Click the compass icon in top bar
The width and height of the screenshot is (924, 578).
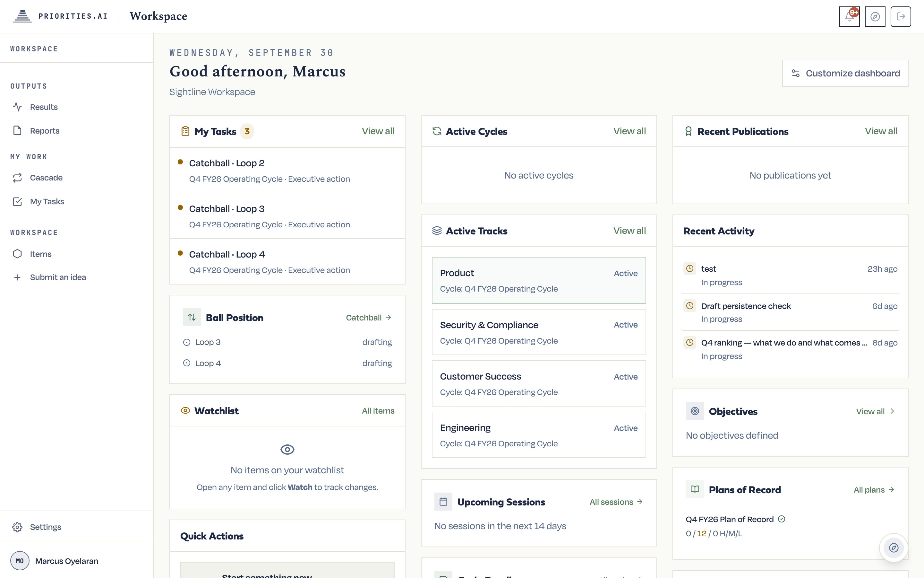pyautogui.click(x=875, y=16)
